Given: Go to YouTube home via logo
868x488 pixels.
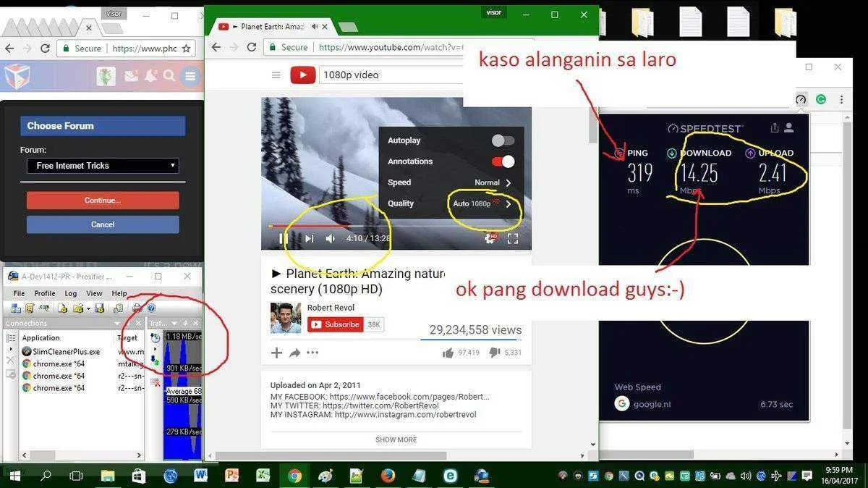Looking at the screenshot, I should (303, 75).
